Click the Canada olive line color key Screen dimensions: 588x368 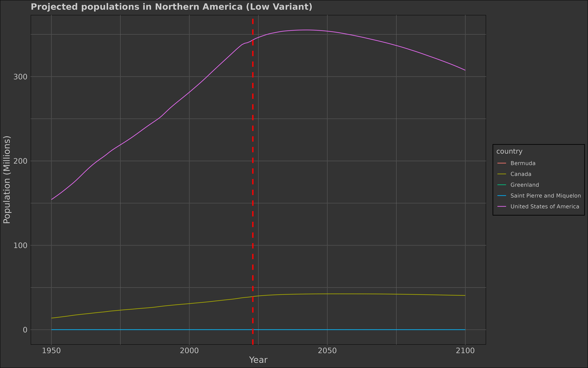point(502,174)
